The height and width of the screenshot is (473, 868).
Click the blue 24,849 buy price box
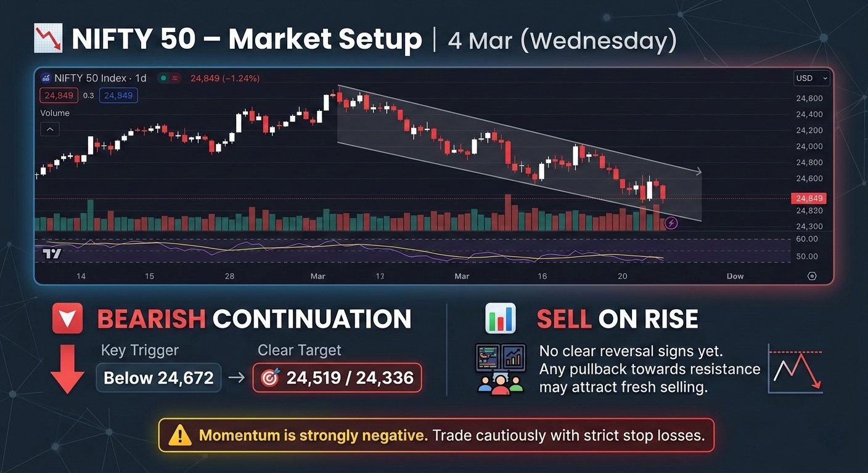(x=119, y=95)
